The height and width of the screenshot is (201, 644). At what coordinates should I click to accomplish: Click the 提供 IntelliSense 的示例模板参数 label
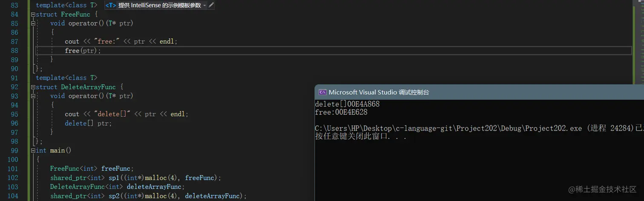tap(160, 6)
